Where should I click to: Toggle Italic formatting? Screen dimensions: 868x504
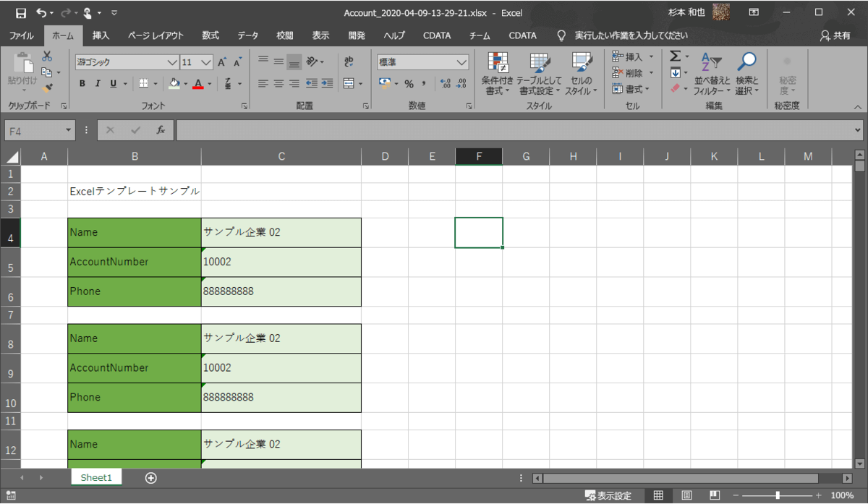tap(98, 83)
